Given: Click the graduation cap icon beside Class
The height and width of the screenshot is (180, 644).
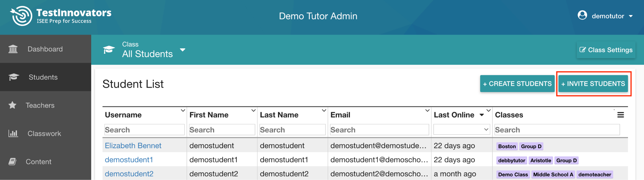Looking at the screenshot, I should coord(109,50).
